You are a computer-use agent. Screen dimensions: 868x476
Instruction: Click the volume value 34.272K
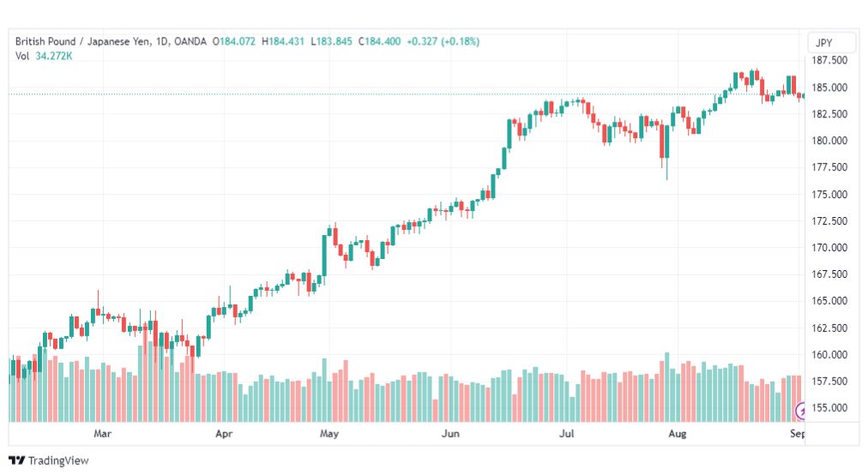click(x=54, y=56)
